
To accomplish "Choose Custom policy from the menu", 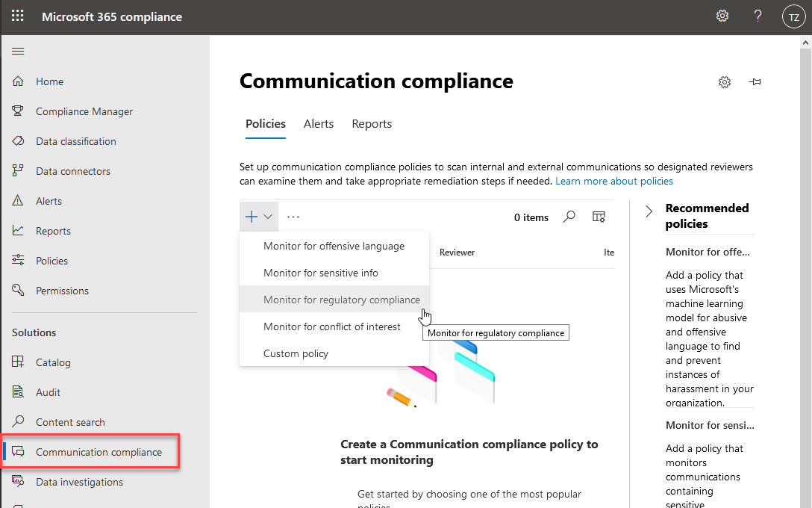I will click(x=296, y=353).
